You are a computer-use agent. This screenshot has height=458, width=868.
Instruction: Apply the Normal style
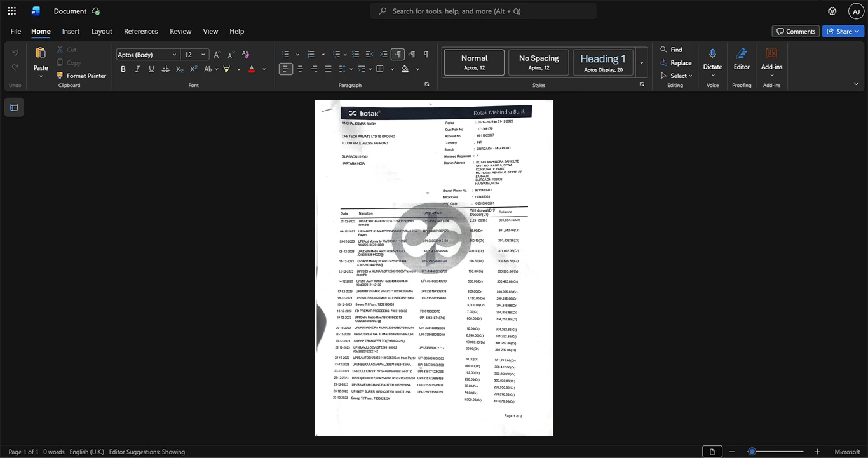(474, 62)
